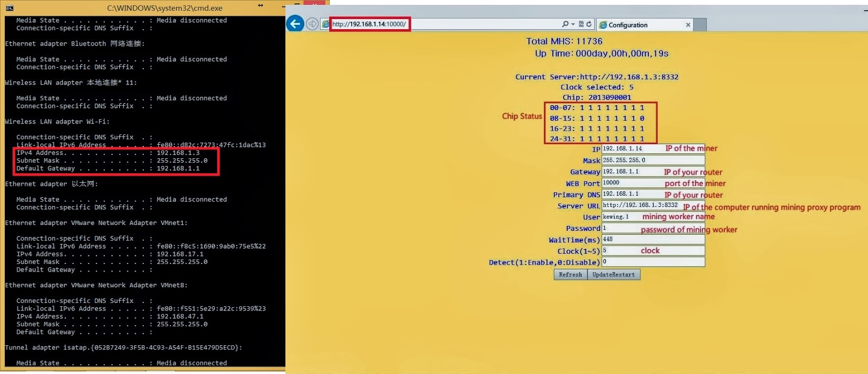Click the cmd.exe window title text
This screenshot has height=374, width=868.
pyautogui.click(x=165, y=8)
